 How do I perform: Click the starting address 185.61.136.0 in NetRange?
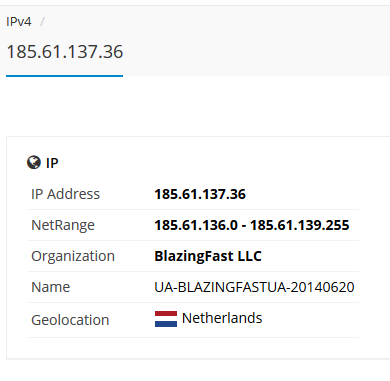pos(196,225)
